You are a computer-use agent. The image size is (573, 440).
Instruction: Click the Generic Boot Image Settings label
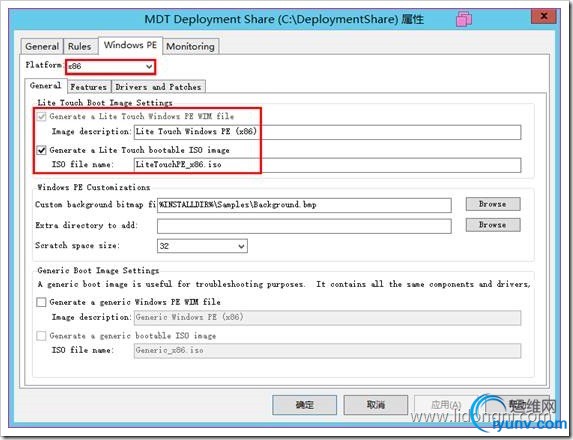point(98,271)
